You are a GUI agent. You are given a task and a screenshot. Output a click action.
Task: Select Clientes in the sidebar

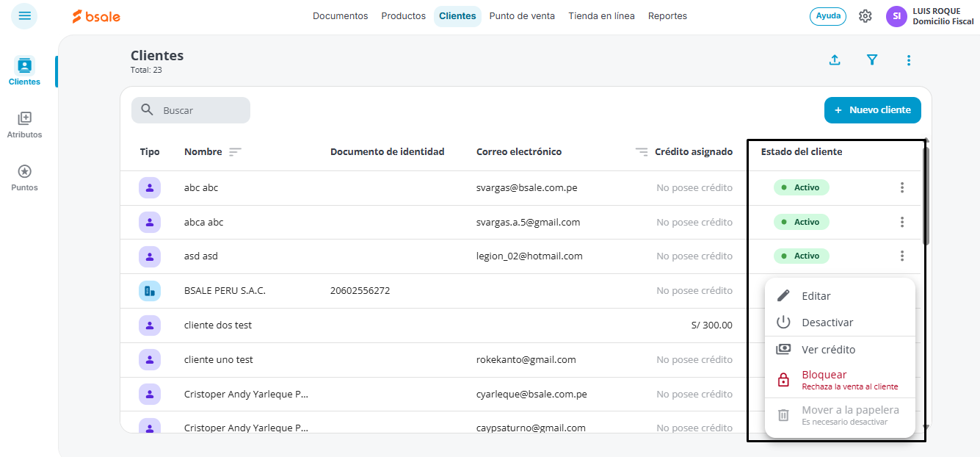(x=25, y=71)
